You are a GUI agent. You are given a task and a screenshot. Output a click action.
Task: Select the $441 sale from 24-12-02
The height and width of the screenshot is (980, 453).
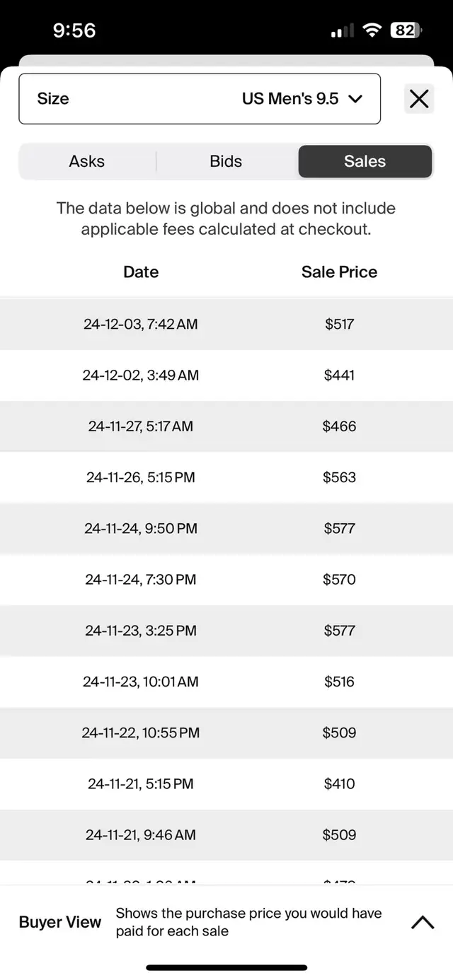[x=339, y=375]
